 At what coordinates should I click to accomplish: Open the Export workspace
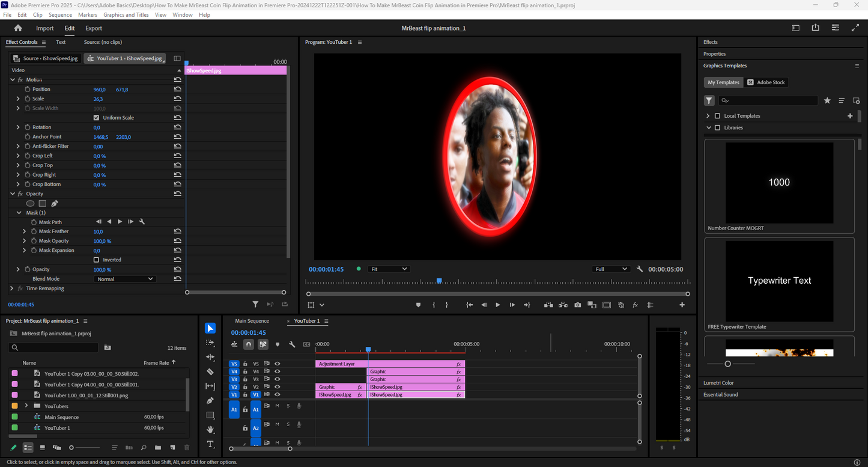tap(94, 28)
